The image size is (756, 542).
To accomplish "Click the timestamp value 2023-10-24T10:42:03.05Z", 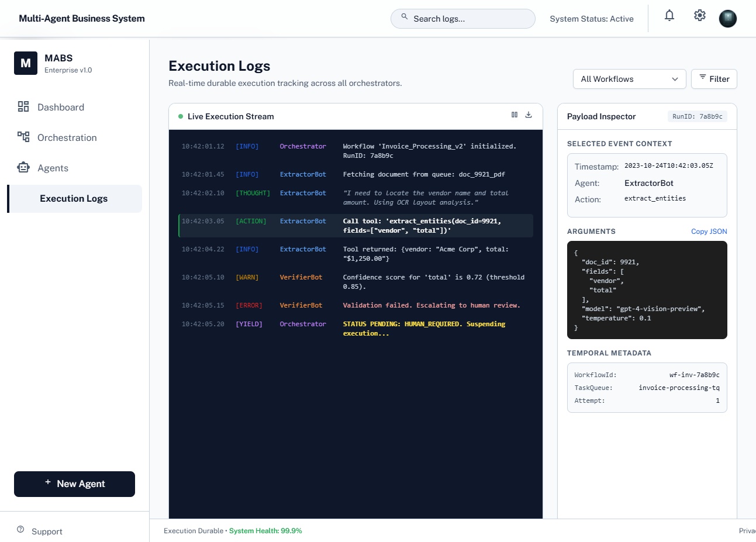I will point(669,165).
